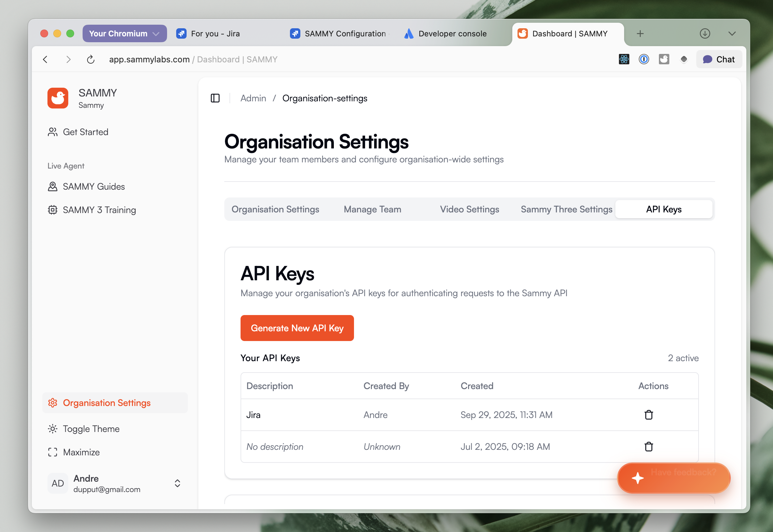Expand the Andre account switcher

click(177, 483)
